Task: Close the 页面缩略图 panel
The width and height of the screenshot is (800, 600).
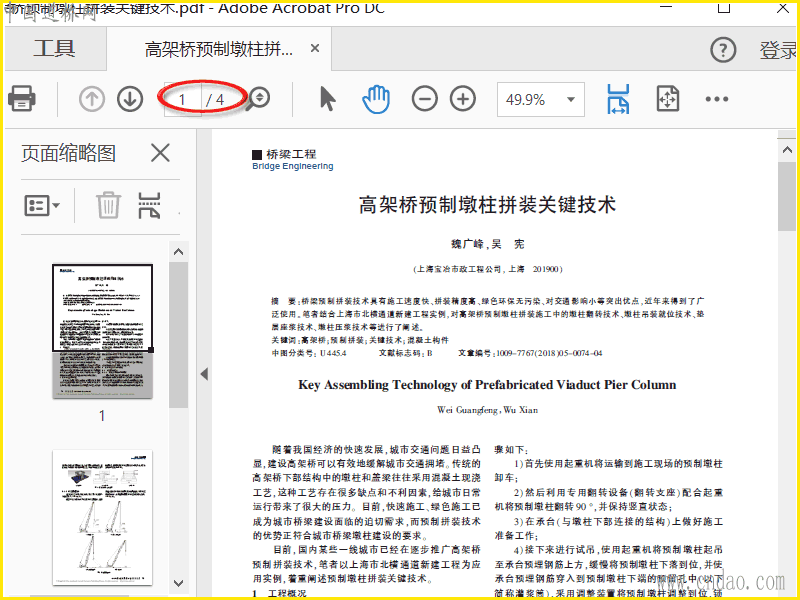Action: click(x=160, y=153)
